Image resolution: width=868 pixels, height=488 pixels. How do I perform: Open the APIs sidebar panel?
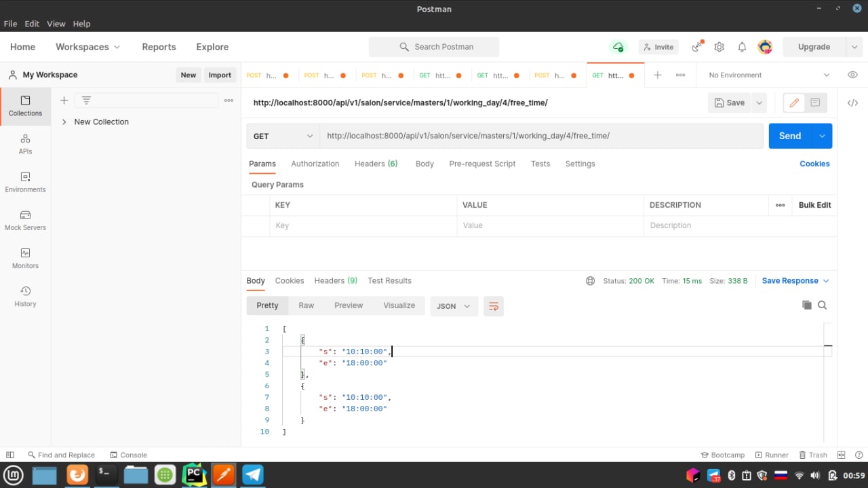tap(25, 144)
